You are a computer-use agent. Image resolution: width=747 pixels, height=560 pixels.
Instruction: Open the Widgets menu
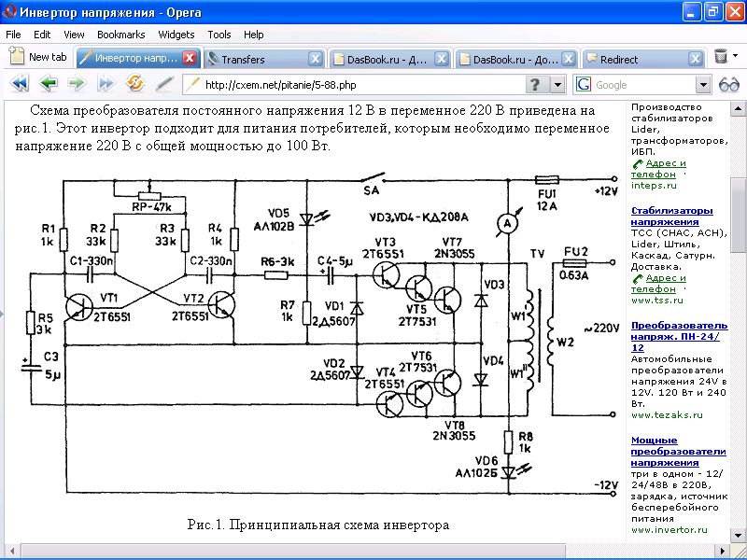[176, 35]
